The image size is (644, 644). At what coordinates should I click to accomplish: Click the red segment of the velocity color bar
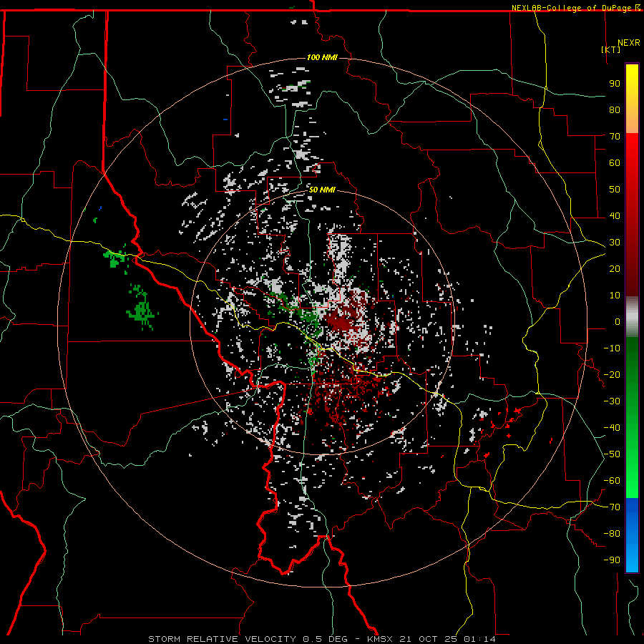pos(632,215)
